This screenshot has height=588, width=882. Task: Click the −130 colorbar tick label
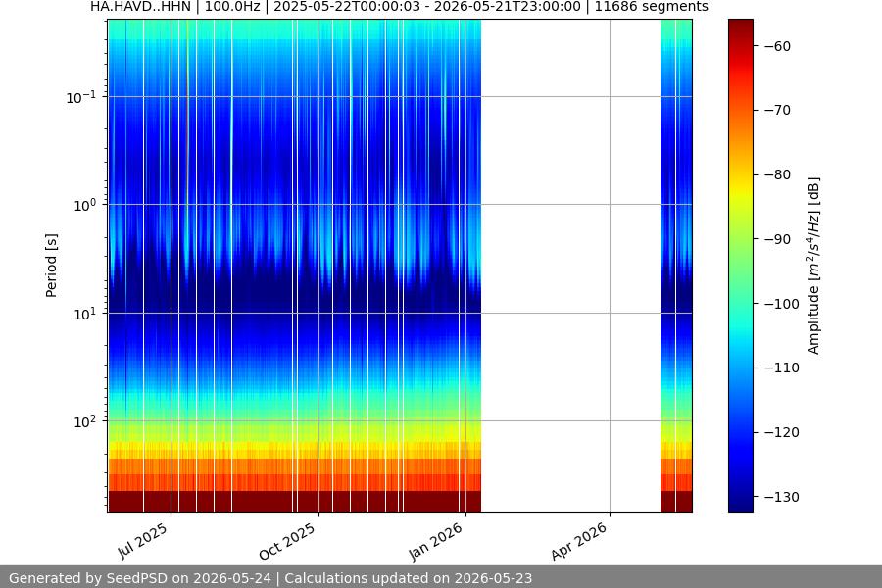point(781,497)
